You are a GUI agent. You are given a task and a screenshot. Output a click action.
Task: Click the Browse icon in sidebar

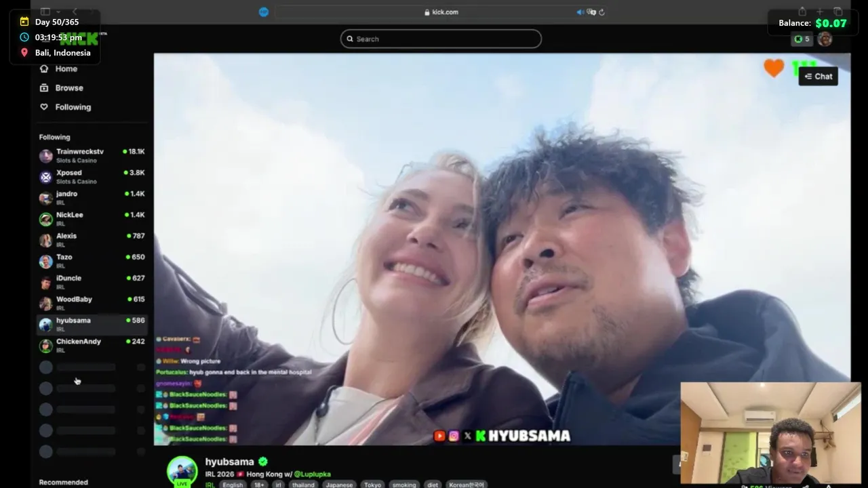pyautogui.click(x=44, y=87)
